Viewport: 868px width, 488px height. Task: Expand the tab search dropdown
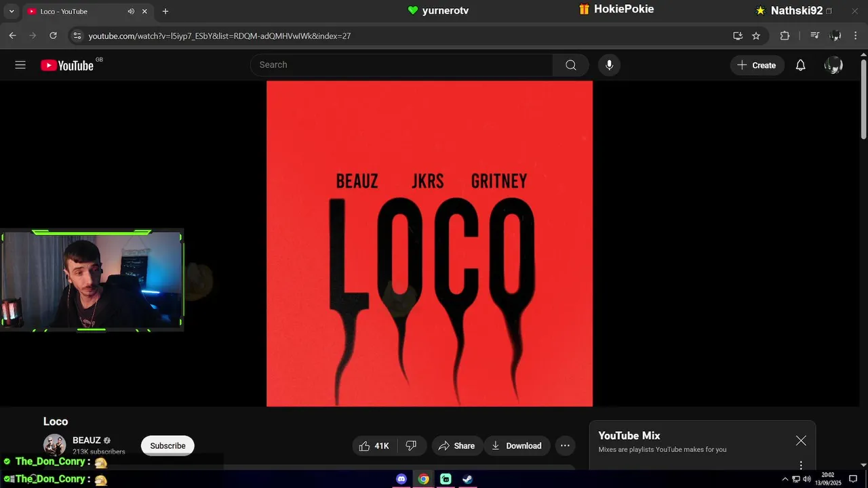tap(12, 12)
